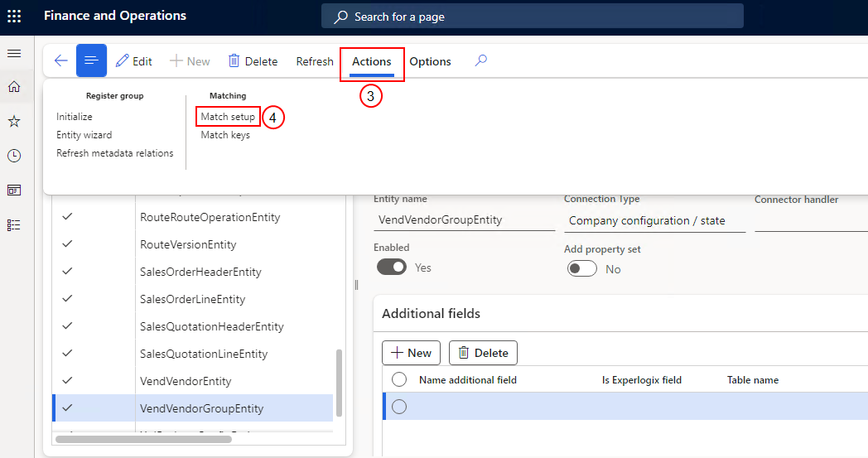868x458 pixels.
Task: Open Recent clock icon in sidebar
Action: (14, 156)
